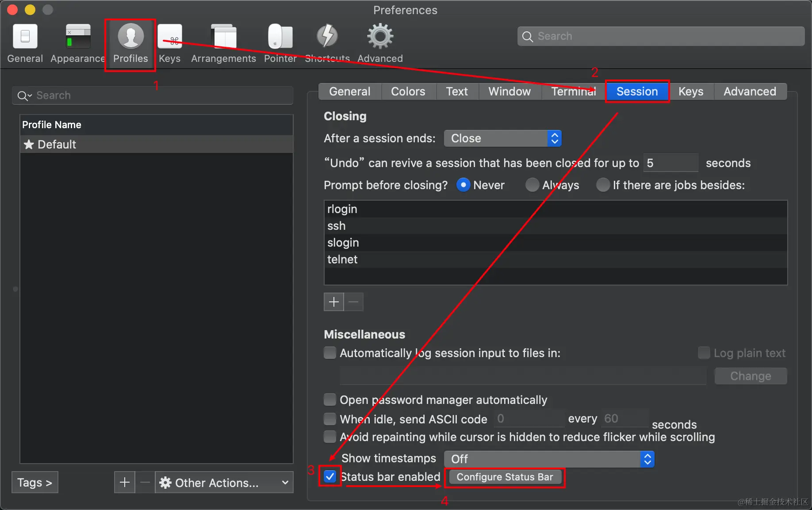The height and width of the screenshot is (510, 812).
Task: Minimize the Preferences window
Action: coord(30,9)
